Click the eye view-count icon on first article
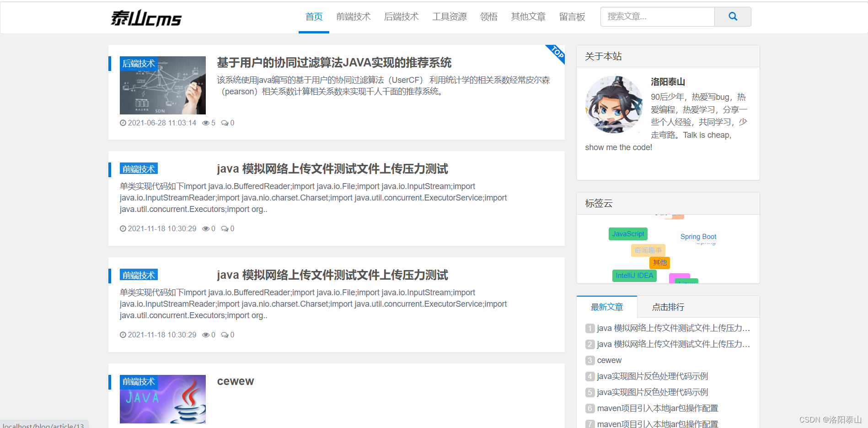Viewport: 868px width, 428px height. [207, 123]
